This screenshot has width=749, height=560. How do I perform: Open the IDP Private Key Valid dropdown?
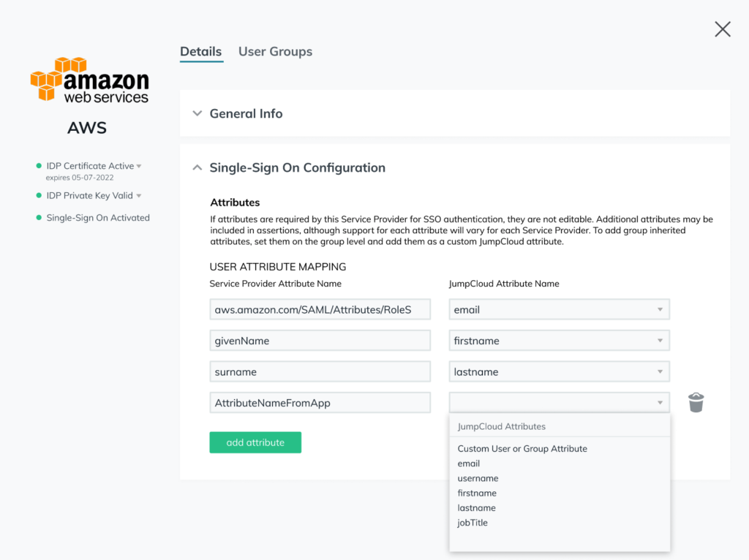[138, 196]
